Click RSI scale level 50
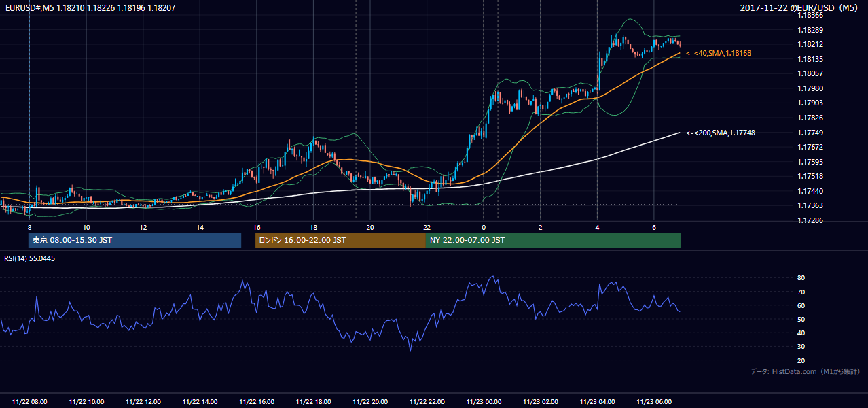Image resolution: width=868 pixels, height=408 pixels. [x=801, y=319]
